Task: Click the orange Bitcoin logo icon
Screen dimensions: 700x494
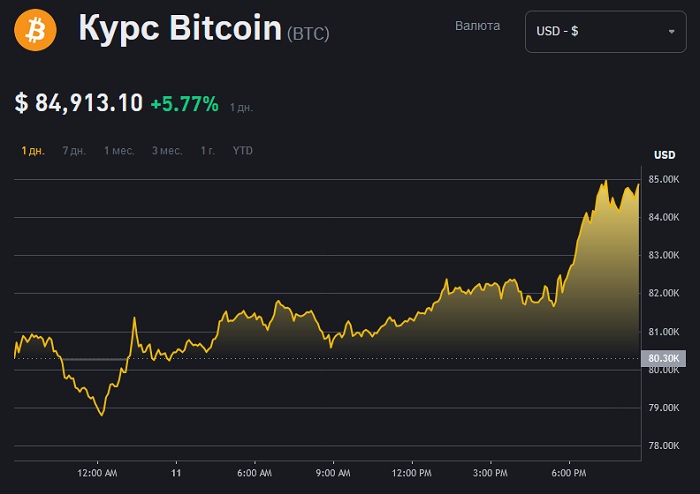Action: tap(35, 30)
